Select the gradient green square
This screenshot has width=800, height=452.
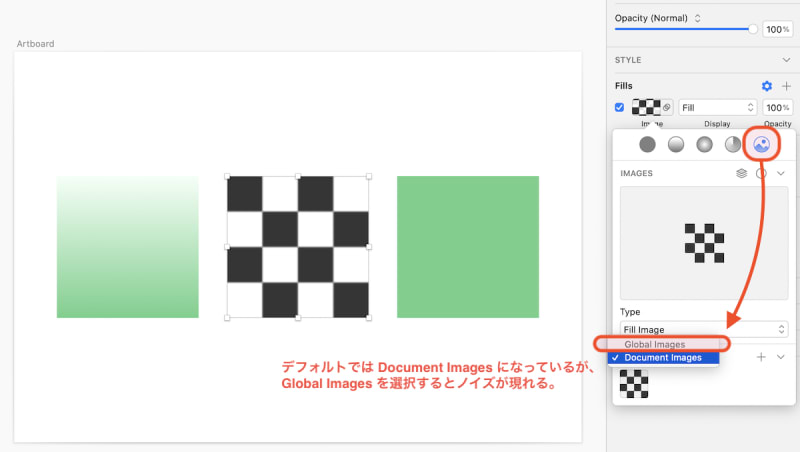128,247
